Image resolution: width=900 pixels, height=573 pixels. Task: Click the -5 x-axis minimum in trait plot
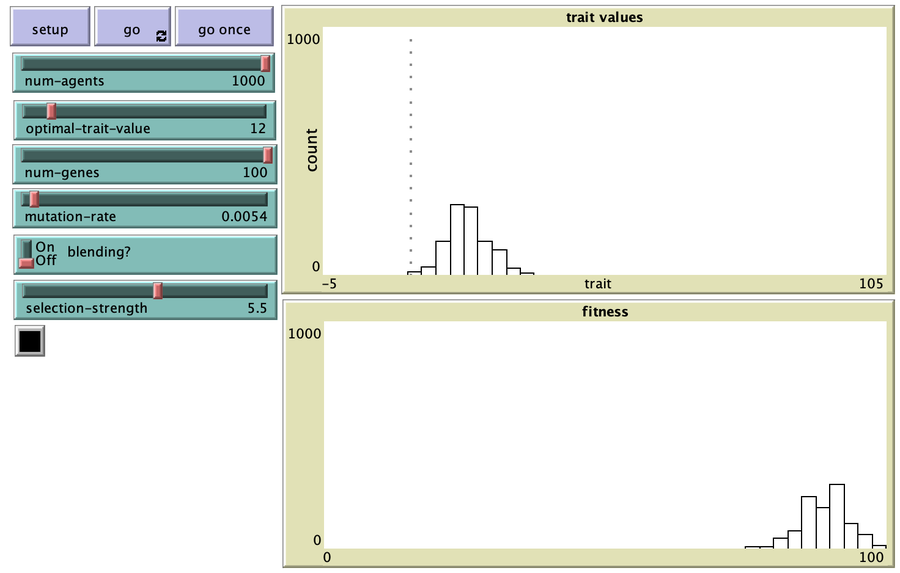coord(329,284)
